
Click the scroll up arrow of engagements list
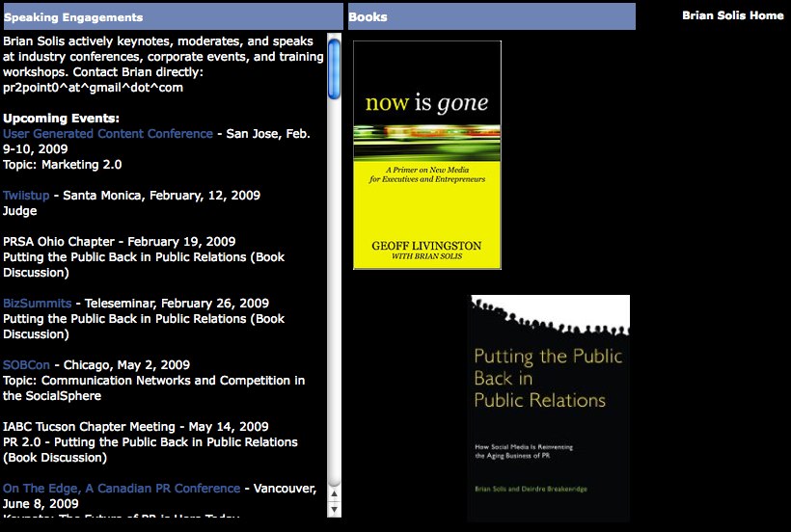pos(334,493)
